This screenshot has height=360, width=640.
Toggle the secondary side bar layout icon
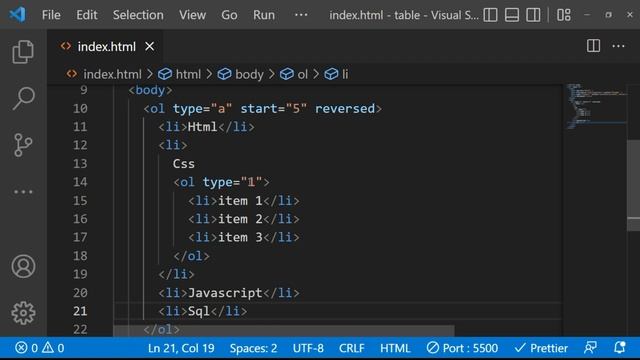click(533, 15)
